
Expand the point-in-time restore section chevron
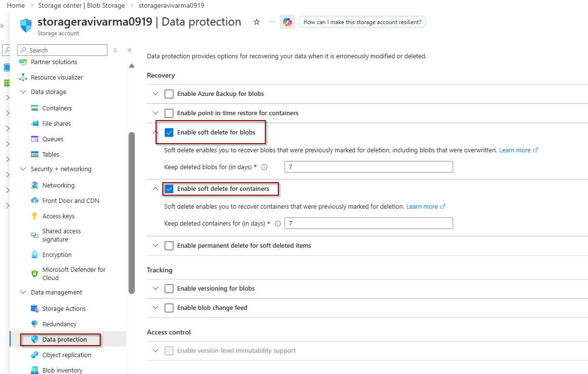pos(155,113)
